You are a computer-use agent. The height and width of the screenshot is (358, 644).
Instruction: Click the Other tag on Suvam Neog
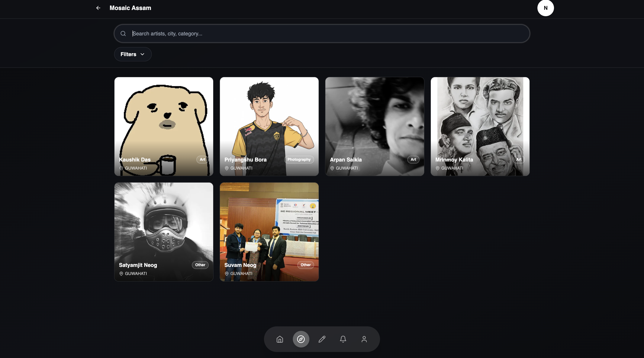click(305, 265)
